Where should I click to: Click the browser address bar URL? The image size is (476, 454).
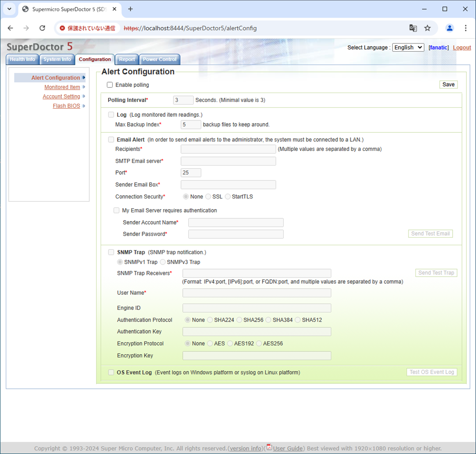tap(190, 28)
